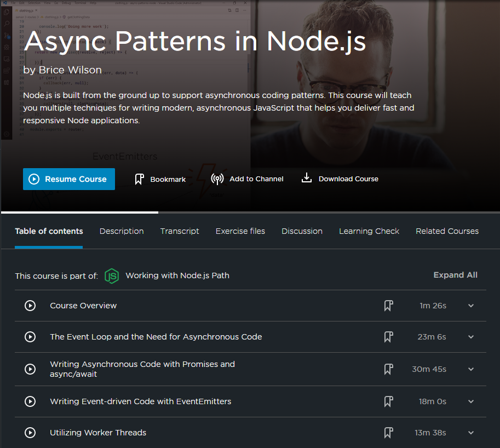Click the Resume Course button
This screenshot has width=500, height=448.
(69, 179)
